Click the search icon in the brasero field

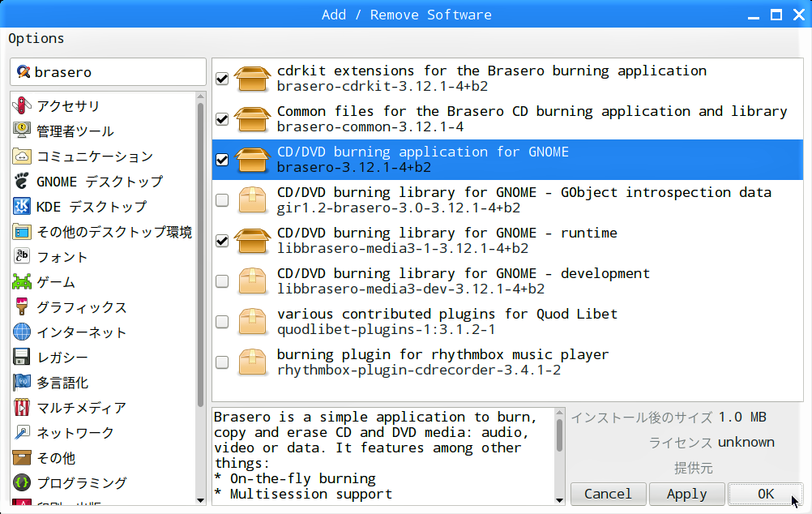pyautogui.click(x=23, y=71)
